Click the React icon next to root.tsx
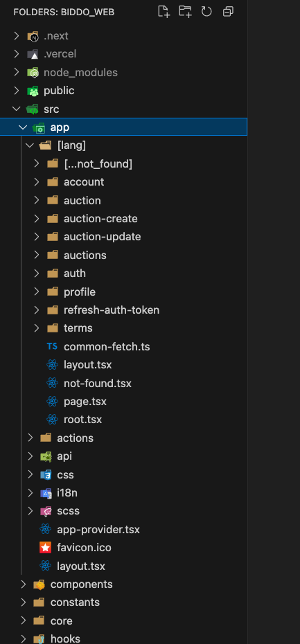 (52, 420)
